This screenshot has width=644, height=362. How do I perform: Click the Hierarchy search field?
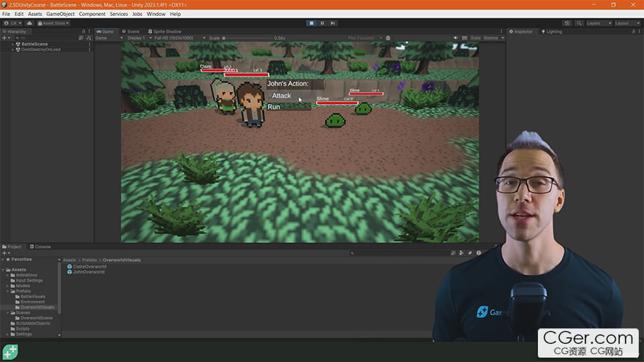click(45, 38)
